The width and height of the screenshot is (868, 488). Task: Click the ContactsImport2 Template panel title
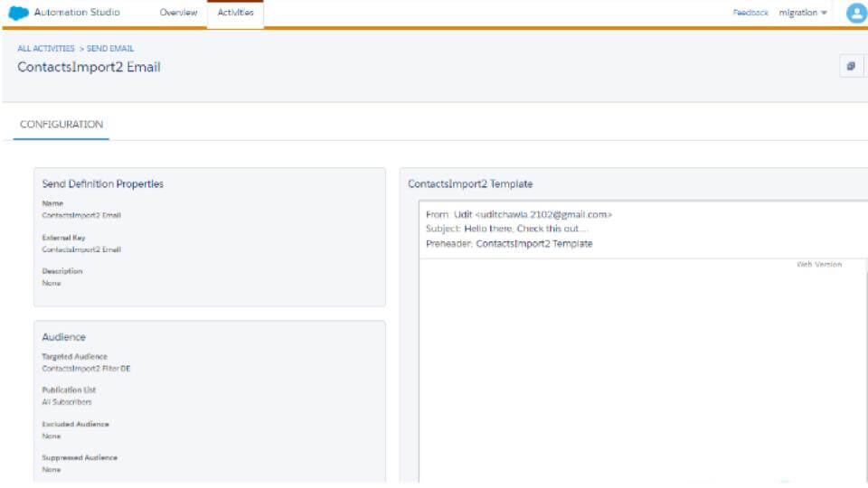point(470,184)
